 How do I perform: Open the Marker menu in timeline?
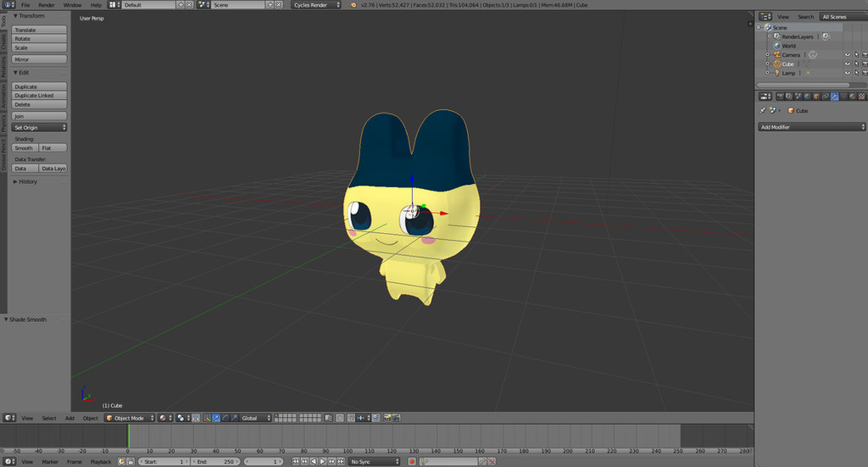click(50, 461)
